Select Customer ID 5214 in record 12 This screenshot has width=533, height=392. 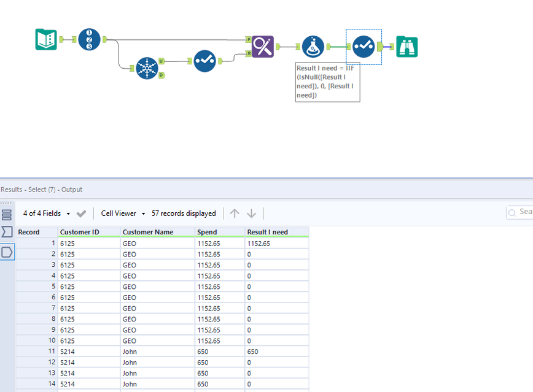(x=89, y=363)
